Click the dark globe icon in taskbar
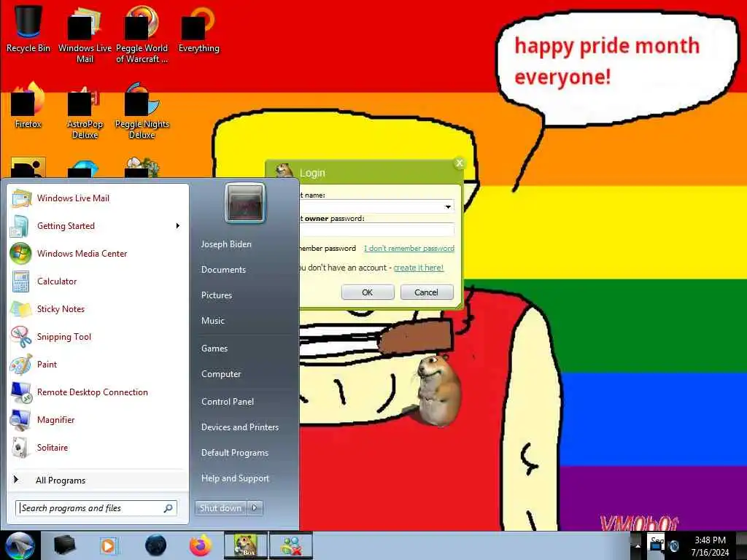747x560 pixels. pyautogui.click(x=156, y=545)
